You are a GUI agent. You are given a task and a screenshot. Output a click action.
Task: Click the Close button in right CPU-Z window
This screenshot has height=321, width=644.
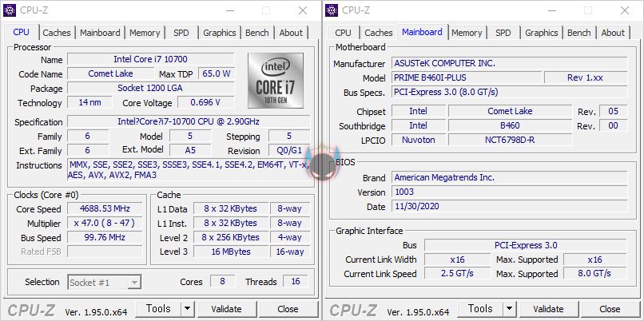pyautogui.click(x=610, y=309)
